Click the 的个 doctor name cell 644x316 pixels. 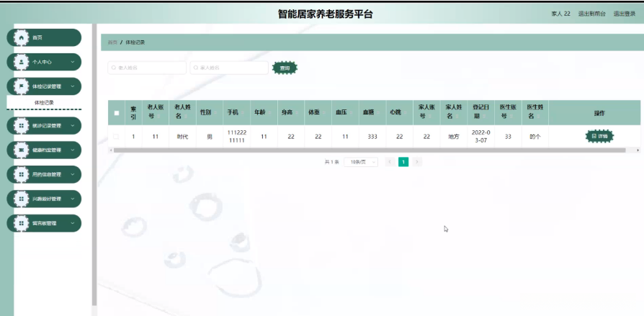(x=535, y=137)
